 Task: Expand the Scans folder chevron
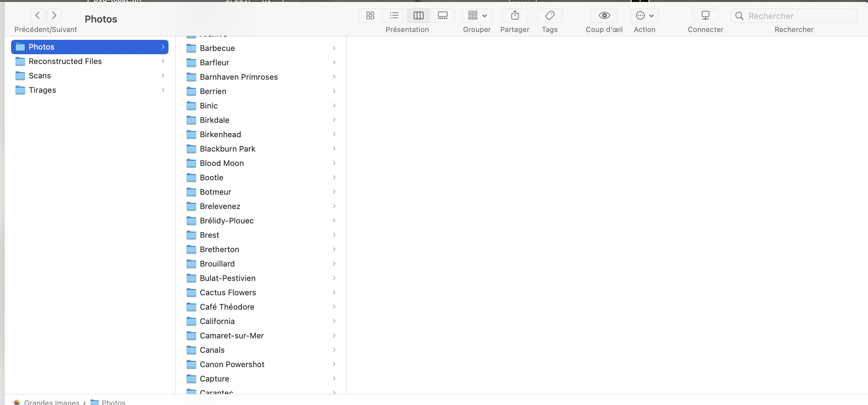coord(163,75)
